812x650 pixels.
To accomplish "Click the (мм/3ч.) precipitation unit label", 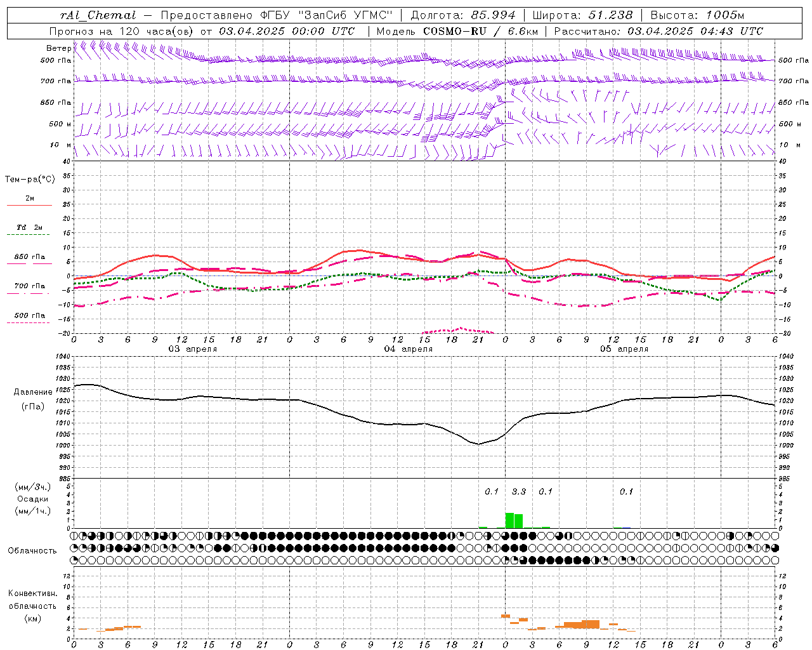I will [x=32, y=487].
